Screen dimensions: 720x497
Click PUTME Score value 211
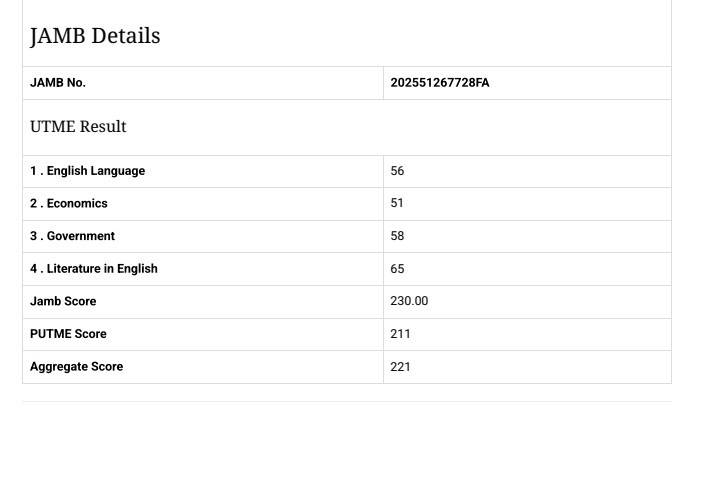400,334
